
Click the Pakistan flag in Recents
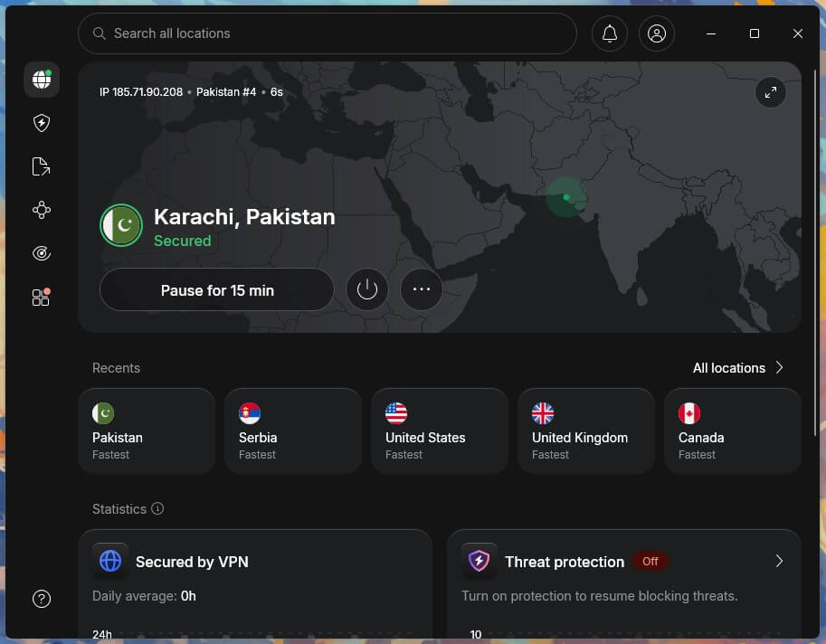click(x=103, y=413)
